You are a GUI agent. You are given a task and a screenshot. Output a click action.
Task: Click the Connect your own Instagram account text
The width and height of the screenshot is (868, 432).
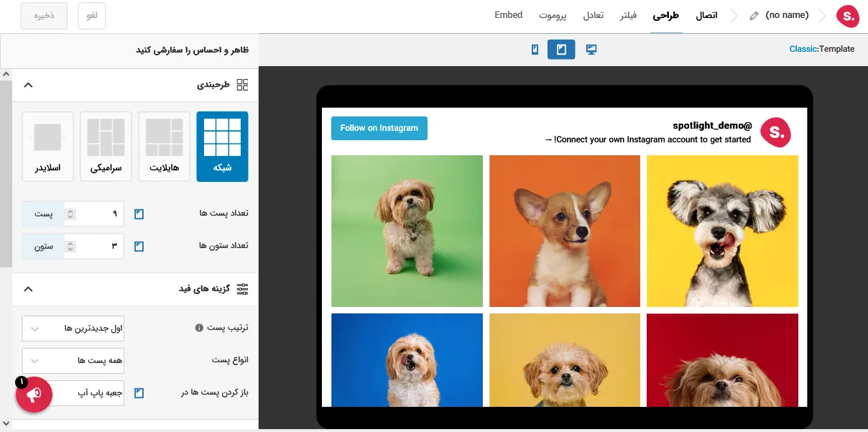coord(648,139)
